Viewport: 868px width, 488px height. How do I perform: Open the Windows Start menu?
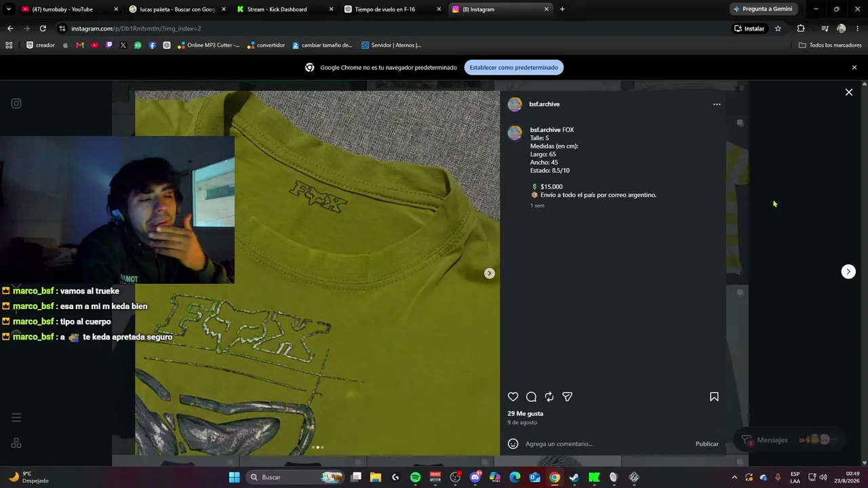coord(234,477)
